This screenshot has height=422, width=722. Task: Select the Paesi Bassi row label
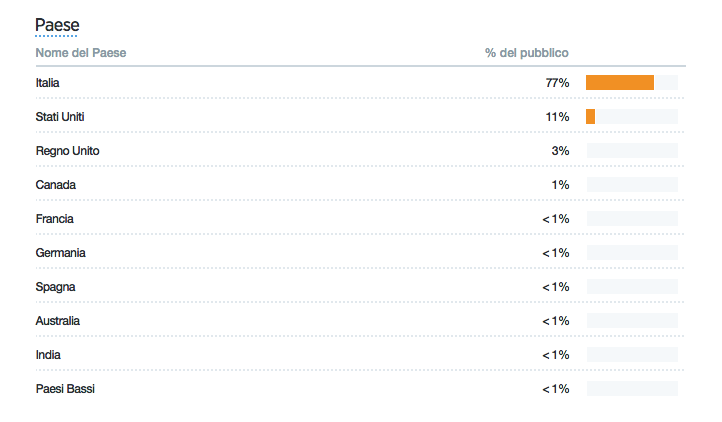(x=65, y=389)
